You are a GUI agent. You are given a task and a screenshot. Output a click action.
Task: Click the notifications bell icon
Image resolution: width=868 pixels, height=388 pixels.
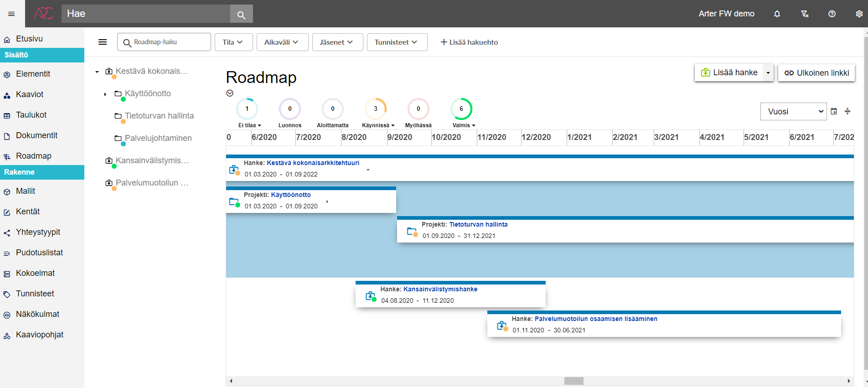click(x=777, y=14)
